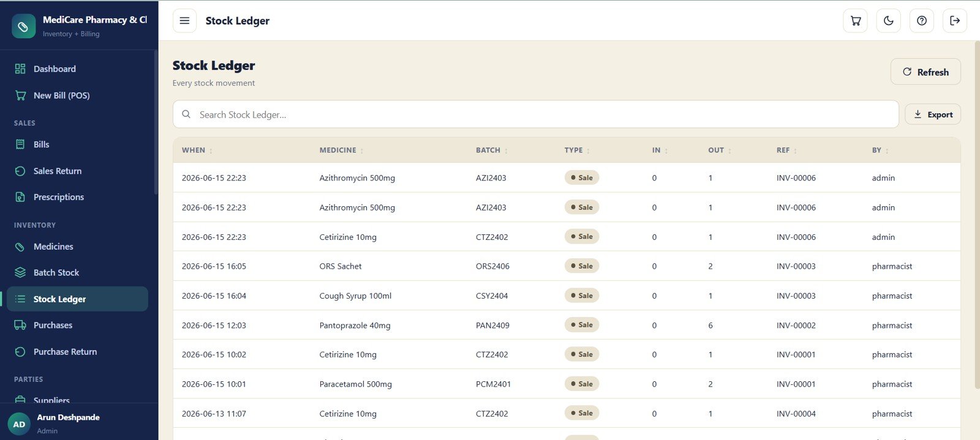This screenshot has width=980, height=440.
Task: Click the Sales Return circular arrow icon
Action: click(20, 171)
